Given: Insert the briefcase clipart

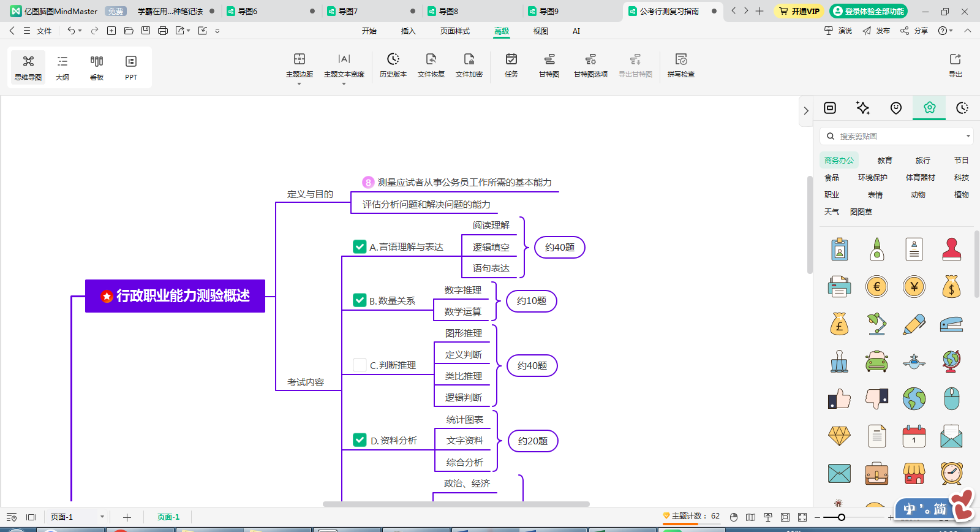Looking at the screenshot, I should pos(877,473).
